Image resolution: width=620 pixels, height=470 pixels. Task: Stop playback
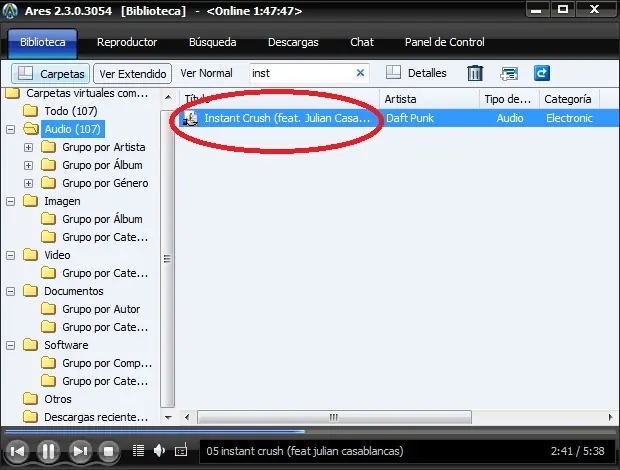click(108, 451)
